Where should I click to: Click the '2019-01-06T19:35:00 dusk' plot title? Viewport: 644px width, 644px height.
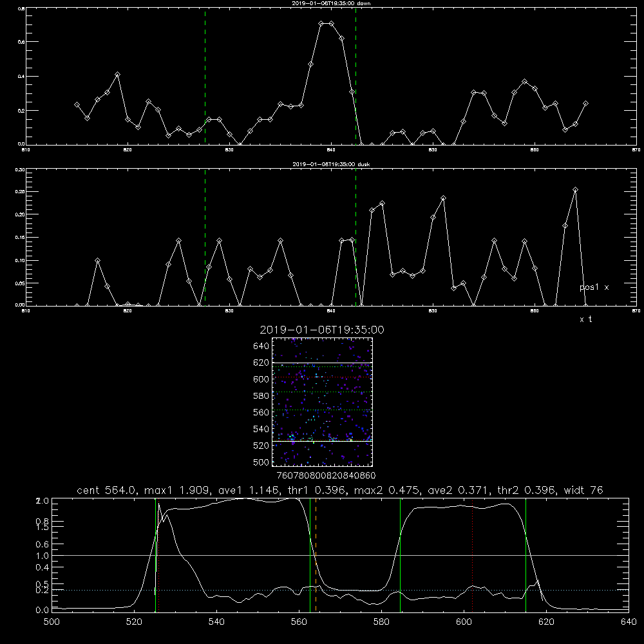click(331, 164)
